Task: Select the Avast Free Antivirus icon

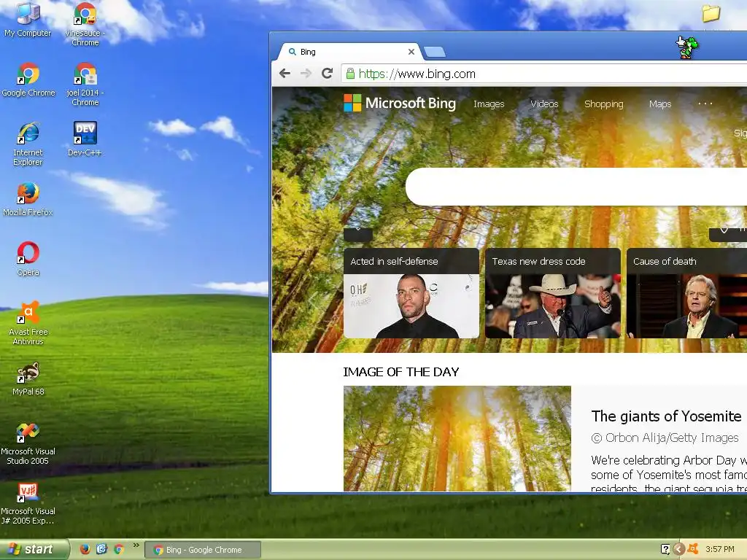Action: tap(28, 323)
